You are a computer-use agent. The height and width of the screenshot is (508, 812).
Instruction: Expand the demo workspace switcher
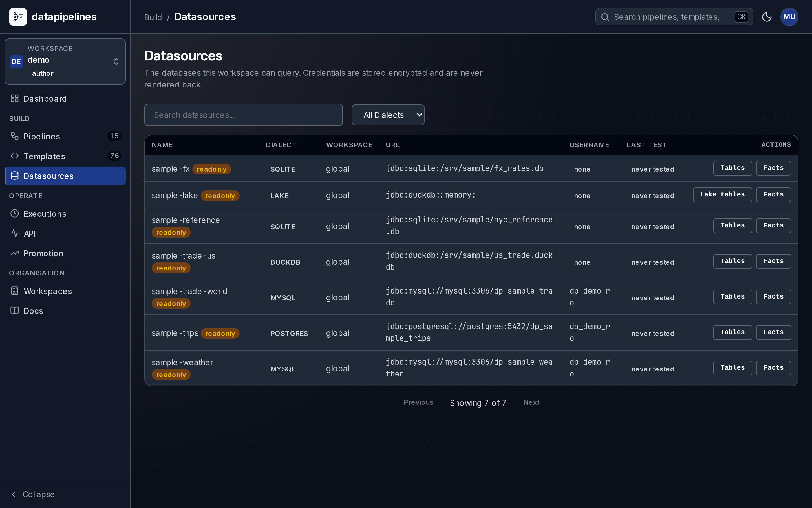point(65,62)
